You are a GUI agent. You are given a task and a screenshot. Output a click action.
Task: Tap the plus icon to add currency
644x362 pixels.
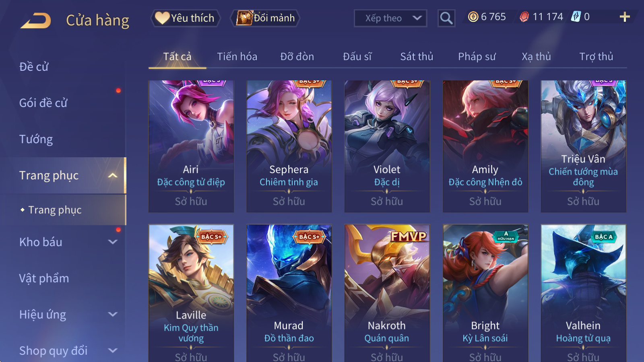click(x=625, y=17)
